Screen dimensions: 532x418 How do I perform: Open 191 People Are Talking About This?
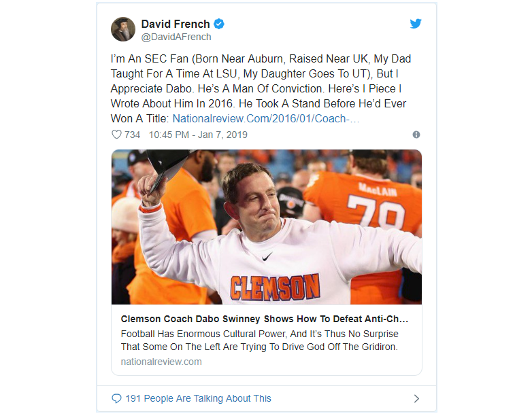pyautogui.click(x=198, y=398)
